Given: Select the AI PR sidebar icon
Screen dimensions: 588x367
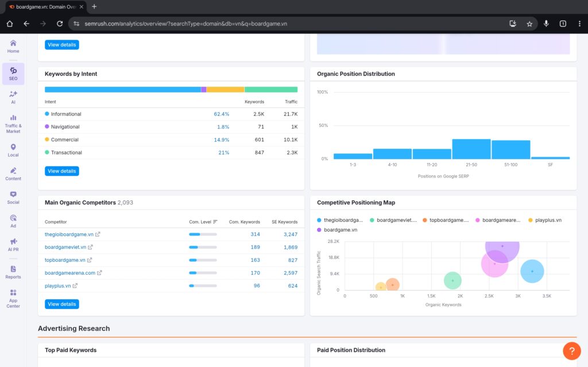Looking at the screenshot, I should pos(13,245).
